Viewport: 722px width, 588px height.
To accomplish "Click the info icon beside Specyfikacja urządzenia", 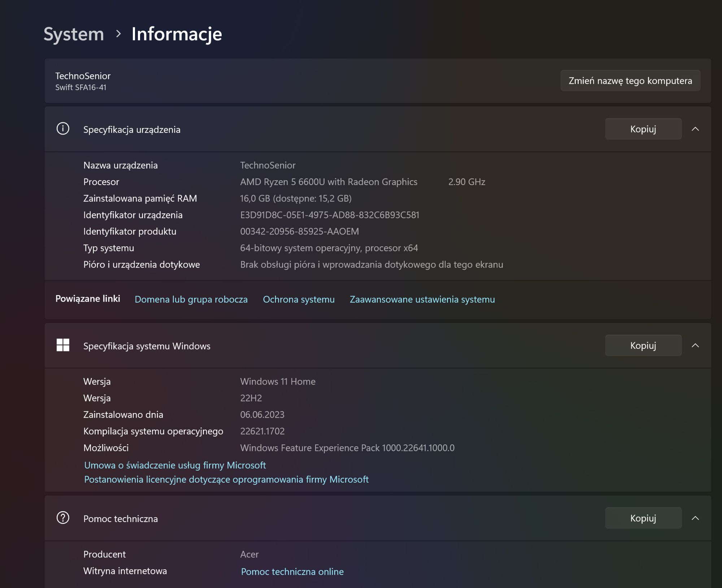I will (x=63, y=129).
